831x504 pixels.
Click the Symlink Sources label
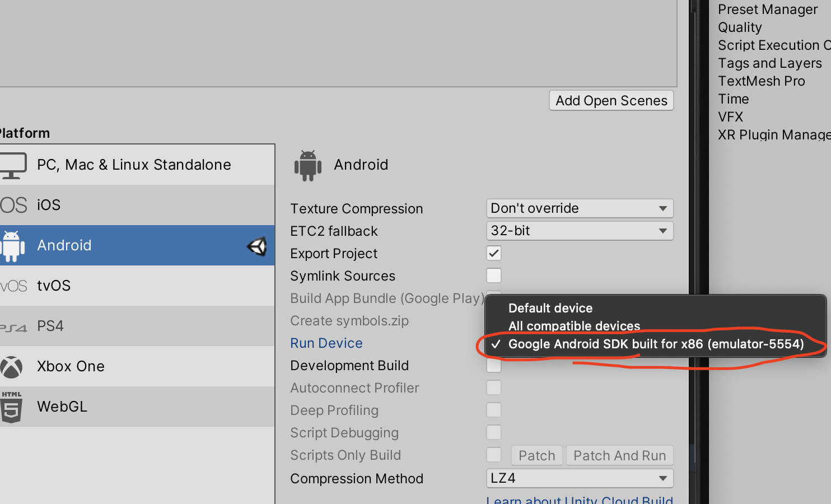tap(343, 276)
